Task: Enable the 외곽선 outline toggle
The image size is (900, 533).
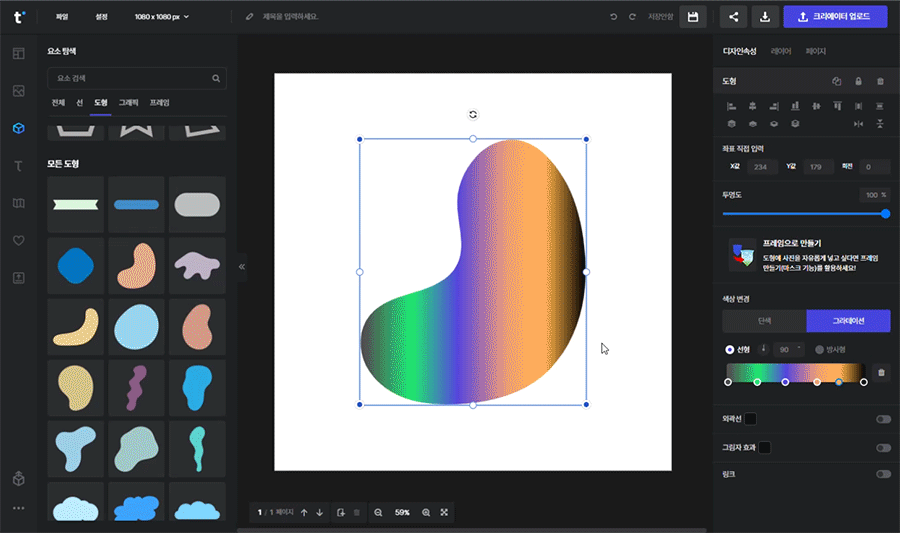Action: (883, 419)
